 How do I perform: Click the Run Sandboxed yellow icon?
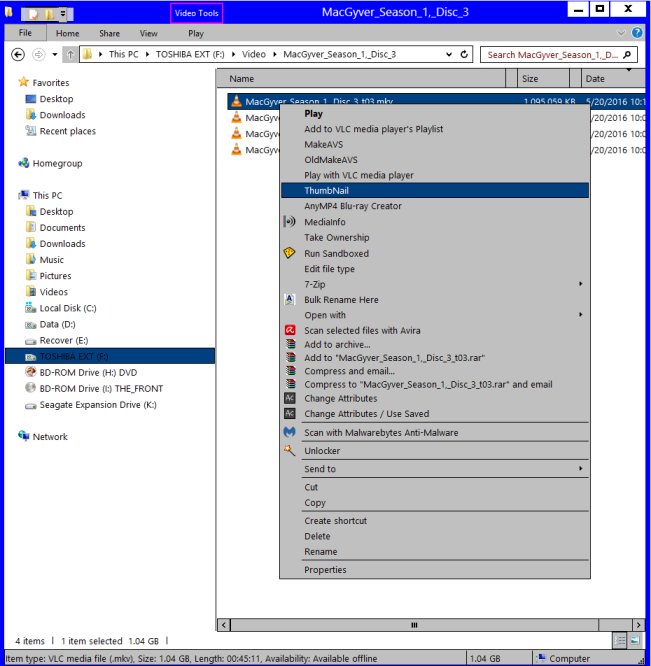coord(289,253)
